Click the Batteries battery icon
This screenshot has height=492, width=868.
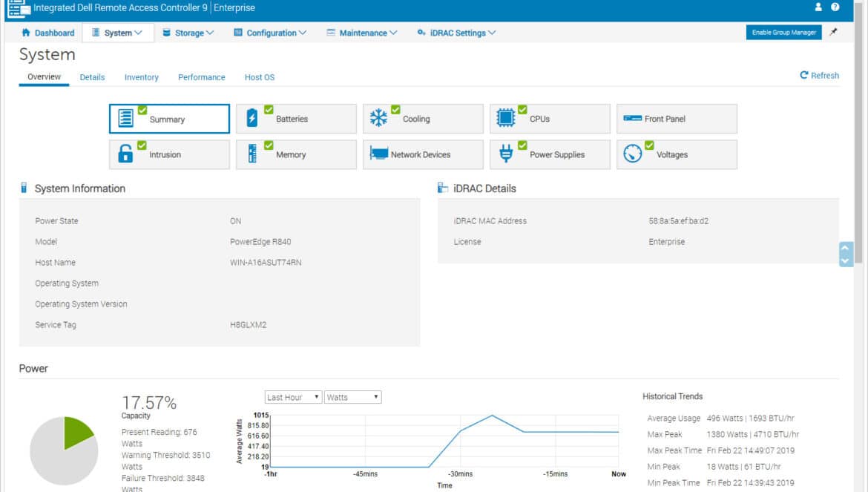(x=252, y=118)
